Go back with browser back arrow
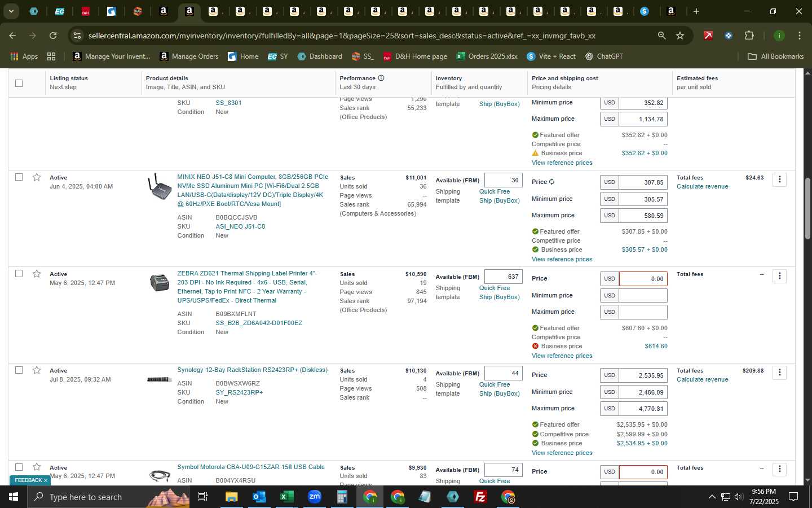Image resolution: width=812 pixels, height=508 pixels. (12, 36)
